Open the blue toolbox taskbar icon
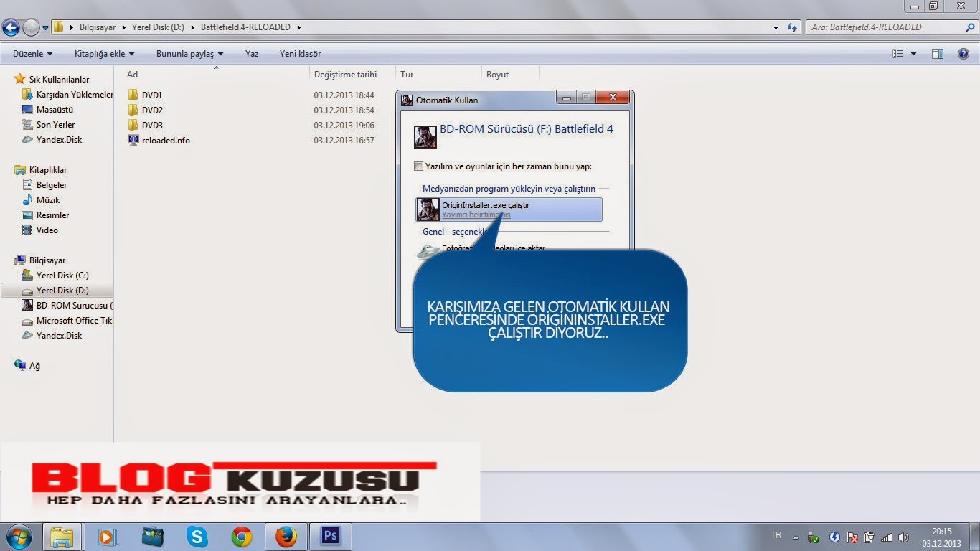This screenshot has width=980, height=551. 152,536
